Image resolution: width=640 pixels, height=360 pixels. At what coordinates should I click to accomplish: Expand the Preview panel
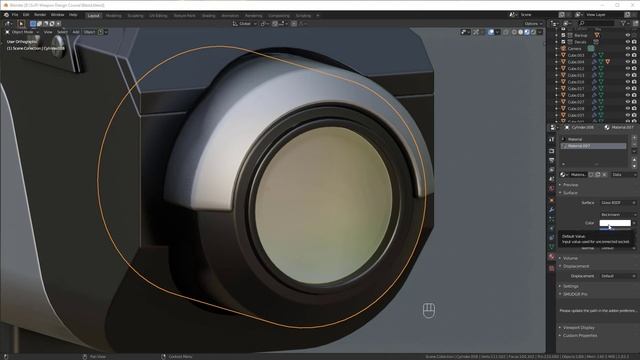coord(570,185)
